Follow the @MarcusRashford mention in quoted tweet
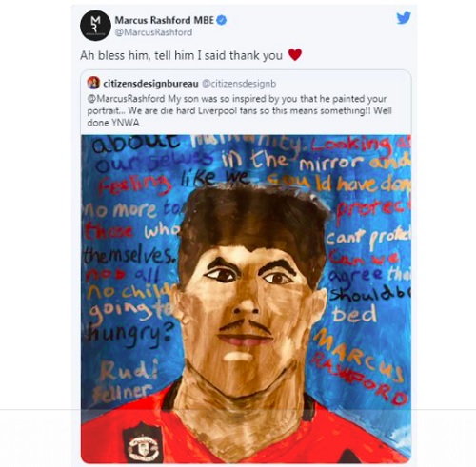Image resolution: width=476 pixels, height=467 pixels. pos(126,99)
